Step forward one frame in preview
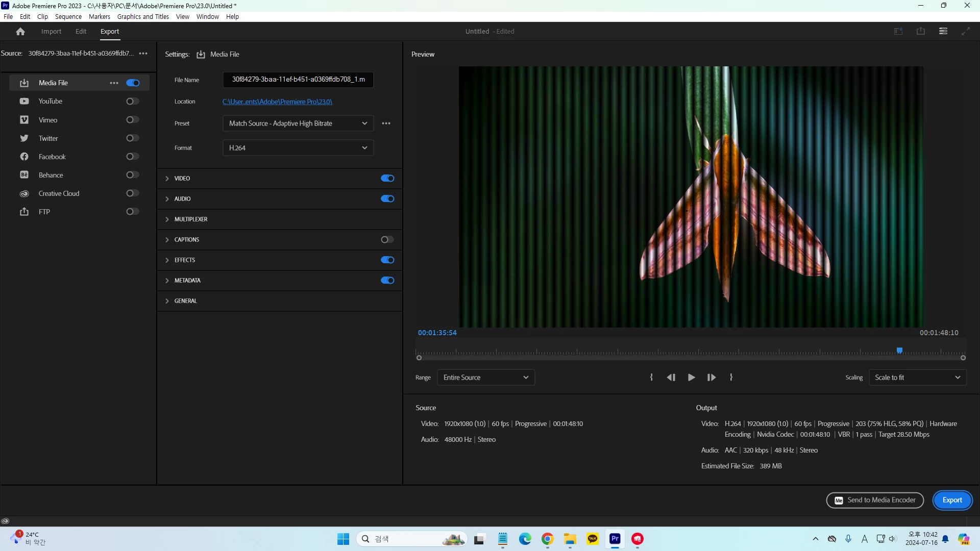Image resolution: width=980 pixels, height=551 pixels. [x=711, y=378]
